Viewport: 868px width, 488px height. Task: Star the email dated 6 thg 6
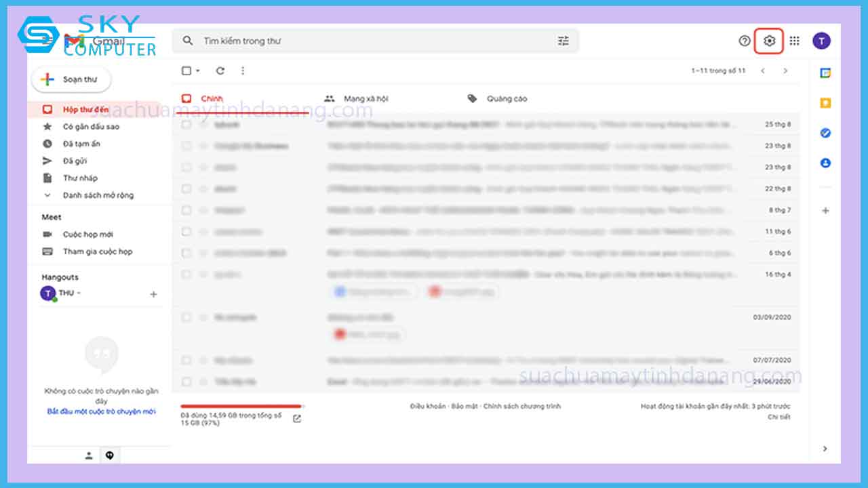coord(203,253)
